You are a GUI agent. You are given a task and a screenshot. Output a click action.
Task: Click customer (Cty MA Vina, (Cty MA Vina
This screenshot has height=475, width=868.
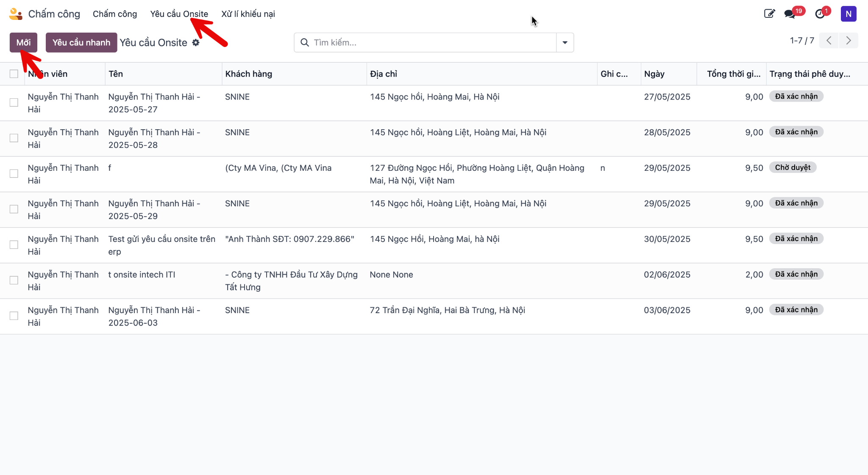[x=278, y=168]
